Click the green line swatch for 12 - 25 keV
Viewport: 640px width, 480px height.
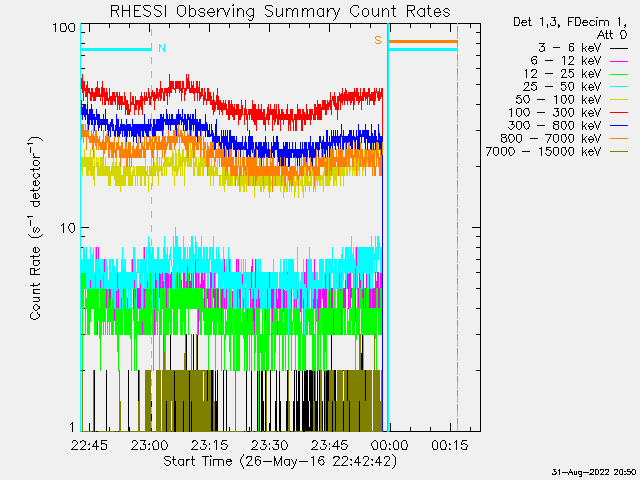[x=619, y=75]
